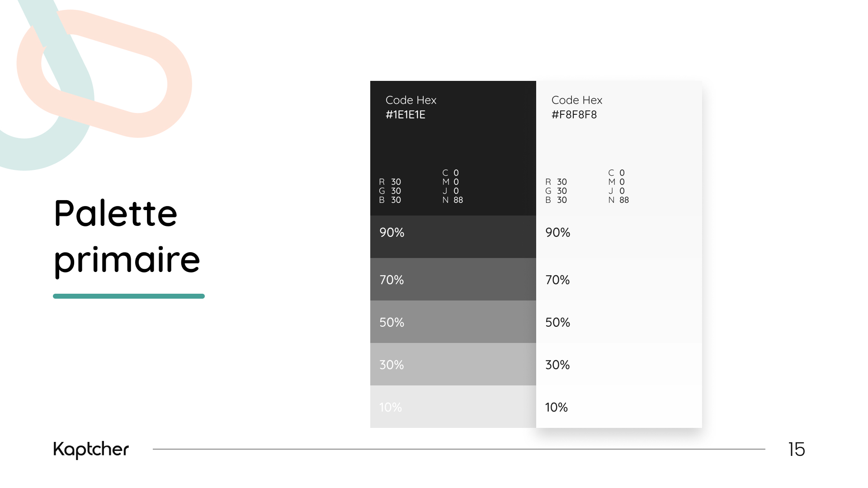Pick the dark 30% gray swatch

453,364
